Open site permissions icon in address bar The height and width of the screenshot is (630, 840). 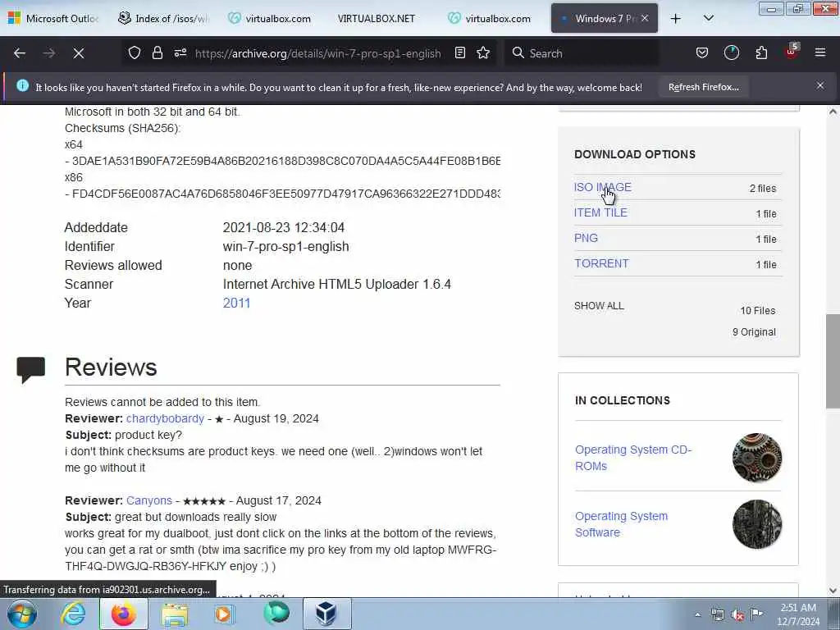tap(180, 53)
